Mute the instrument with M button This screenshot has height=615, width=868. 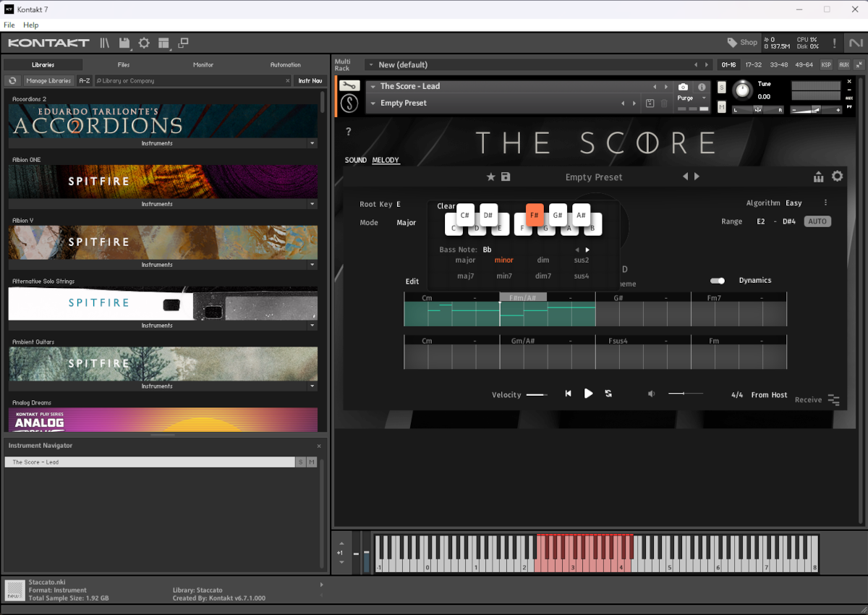coord(722,107)
